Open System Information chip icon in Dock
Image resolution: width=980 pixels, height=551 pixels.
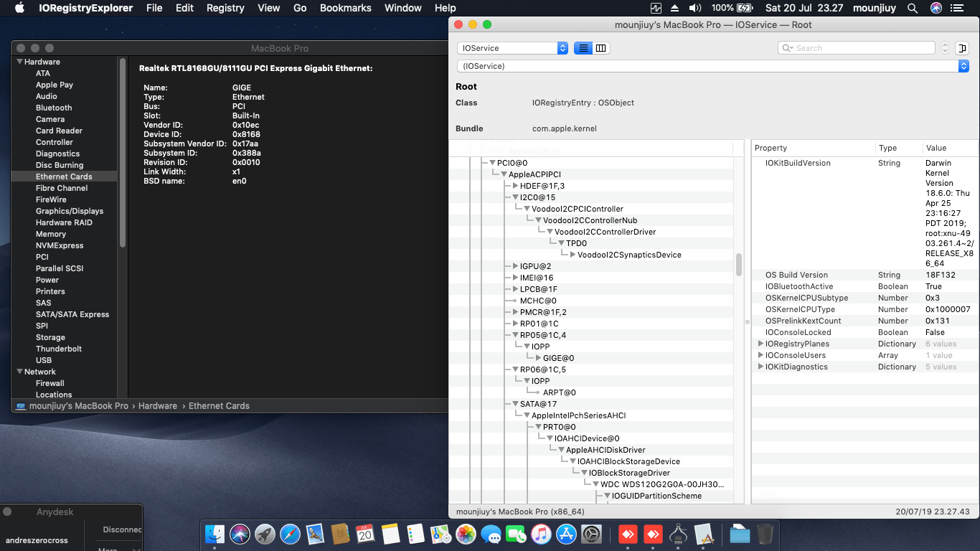click(x=678, y=534)
